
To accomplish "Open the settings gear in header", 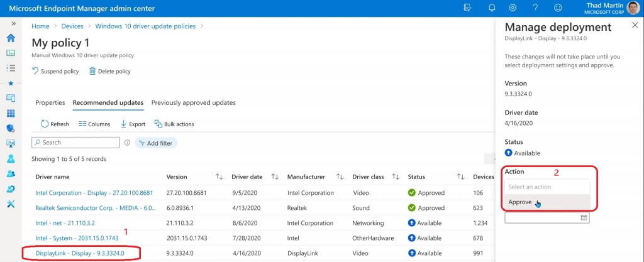I will 513,8.
